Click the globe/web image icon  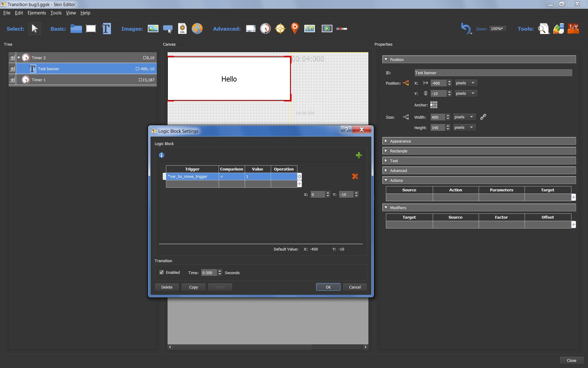[197, 29]
